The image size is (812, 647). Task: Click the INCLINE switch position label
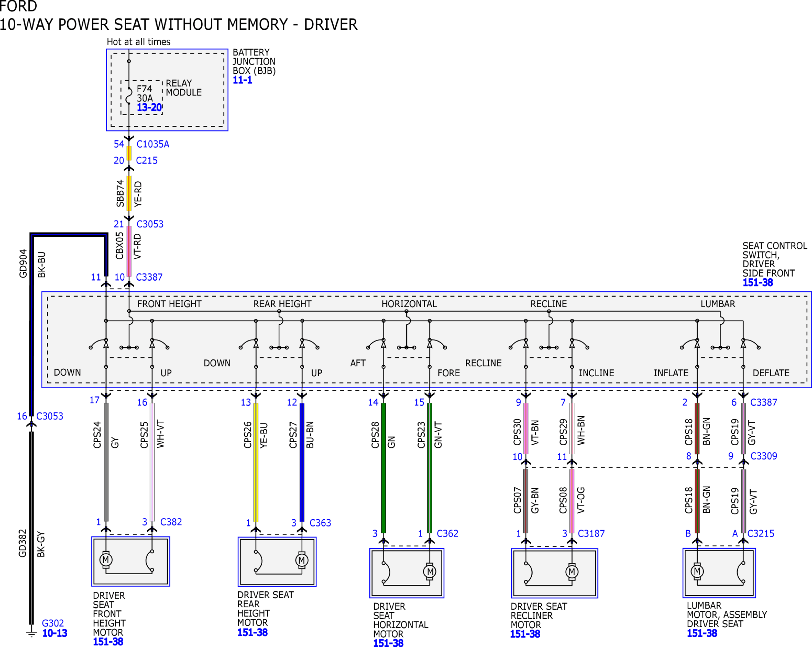pos(596,373)
